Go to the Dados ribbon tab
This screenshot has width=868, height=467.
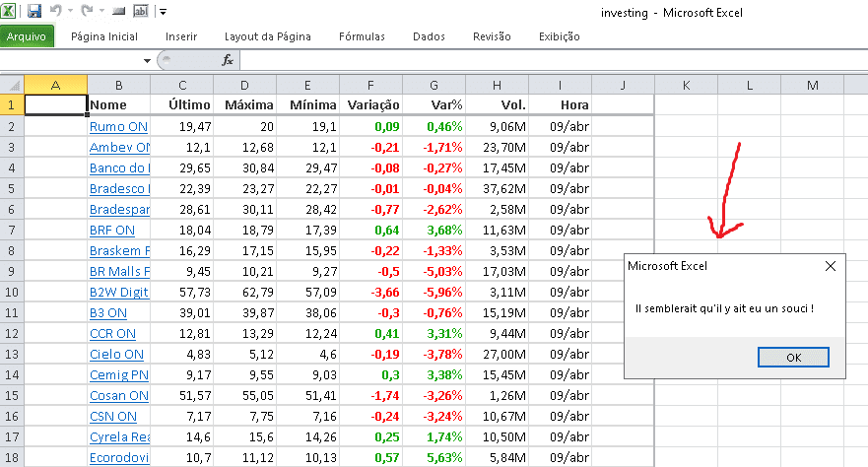click(x=429, y=36)
